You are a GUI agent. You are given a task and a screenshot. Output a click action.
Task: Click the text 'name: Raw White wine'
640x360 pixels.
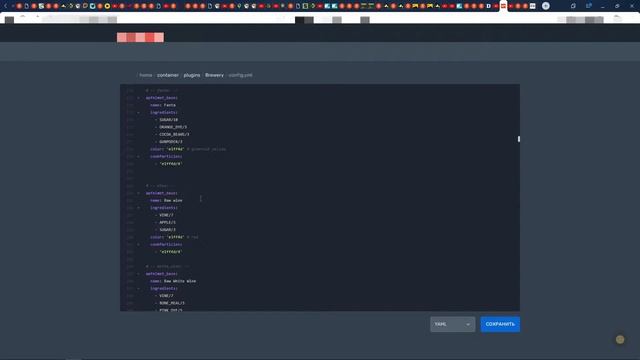tap(173, 282)
